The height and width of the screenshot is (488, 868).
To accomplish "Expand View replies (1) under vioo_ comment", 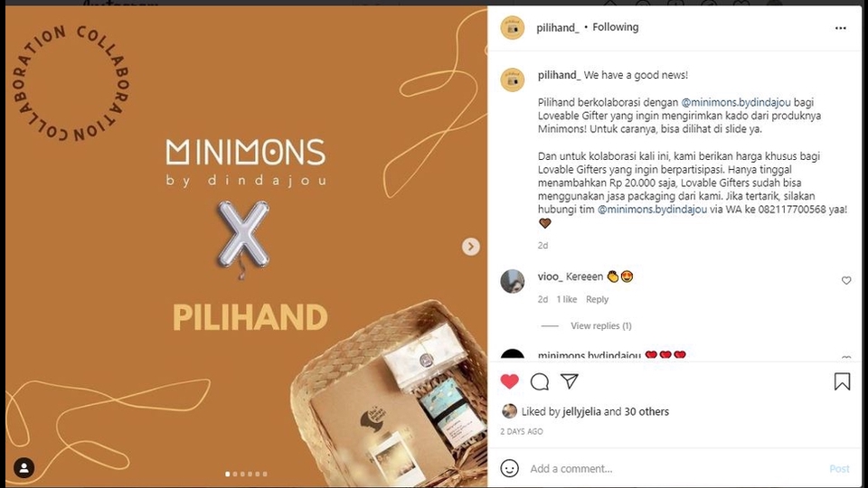I will (600, 326).
